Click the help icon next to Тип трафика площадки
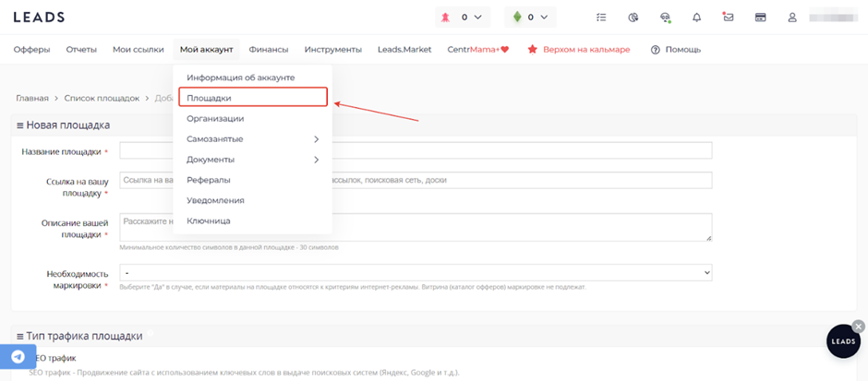 click(x=151, y=334)
